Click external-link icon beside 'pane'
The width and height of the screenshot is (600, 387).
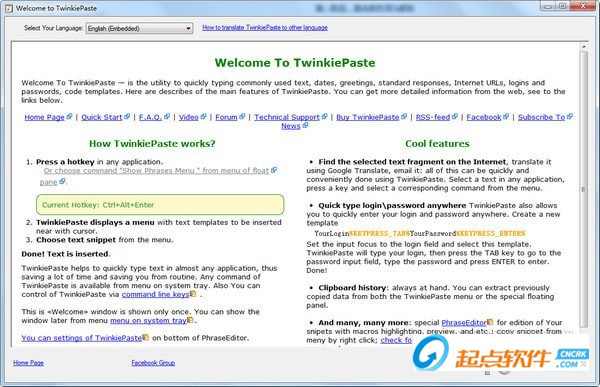62,181
